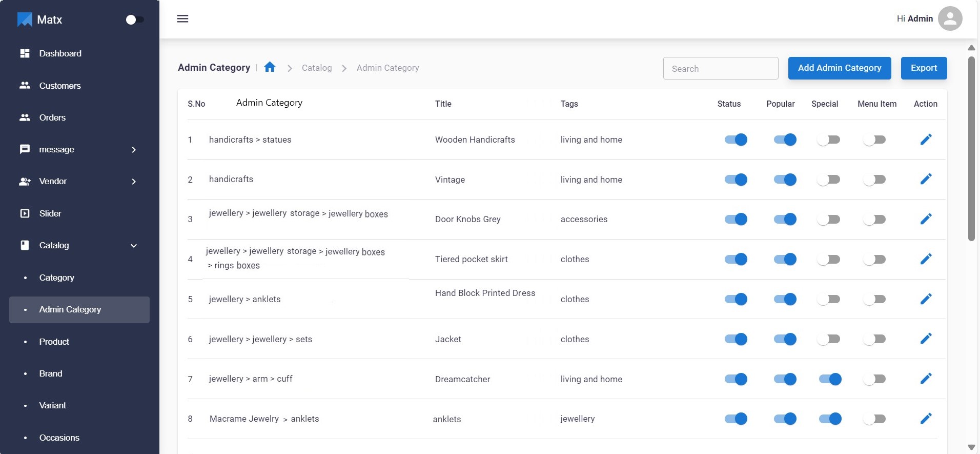
Task: Click edit pencil for Dreamcatcher row
Action: pyautogui.click(x=925, y=379)
